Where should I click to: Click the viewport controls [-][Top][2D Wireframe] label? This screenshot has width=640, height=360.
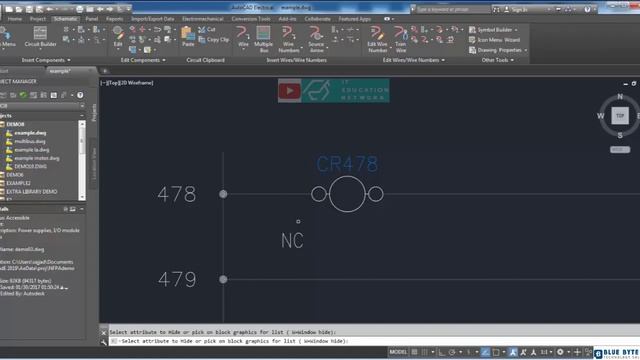point(127,83)
